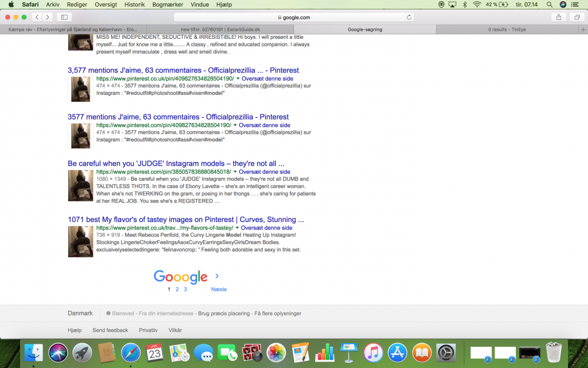
Task: Open the Historik menu
Action: (x=135, y=5)
